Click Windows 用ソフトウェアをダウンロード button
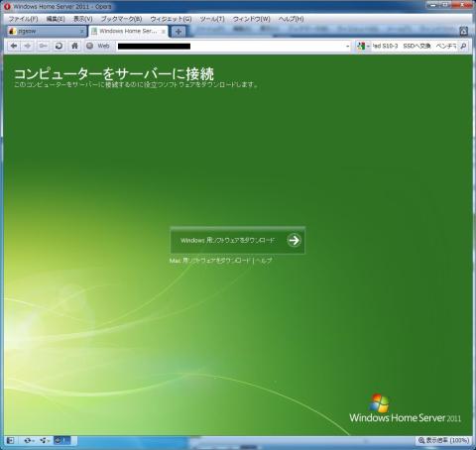This screenshot has width=476, height=450. tap(237, 240)
